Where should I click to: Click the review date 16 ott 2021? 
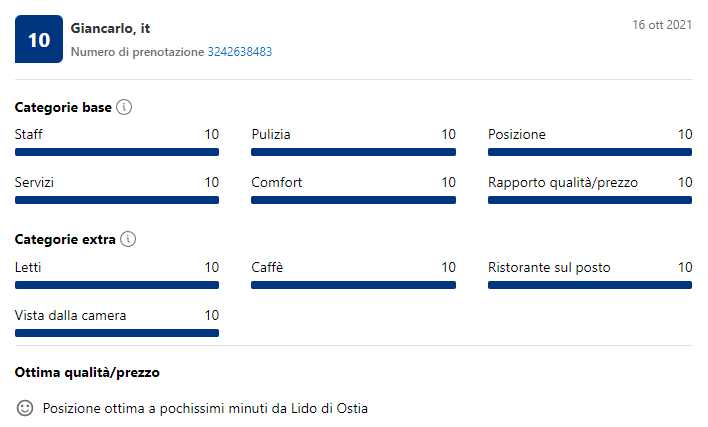(x=662, y=25)
